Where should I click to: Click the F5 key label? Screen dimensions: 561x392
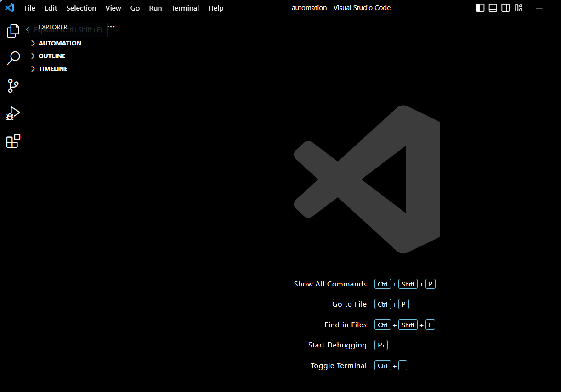(381, 345)
